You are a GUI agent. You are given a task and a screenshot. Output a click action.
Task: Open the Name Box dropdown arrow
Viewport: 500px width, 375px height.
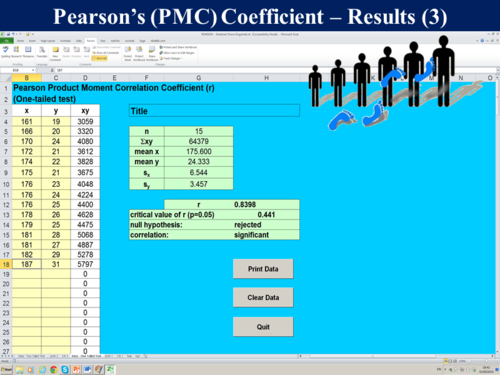tap(33, 70)
